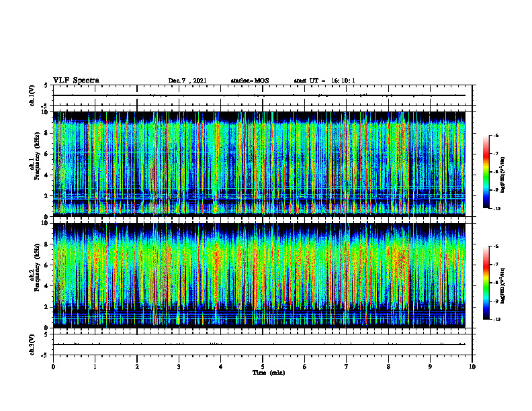Click the ch.2 color scale bar

coord(486,283)
